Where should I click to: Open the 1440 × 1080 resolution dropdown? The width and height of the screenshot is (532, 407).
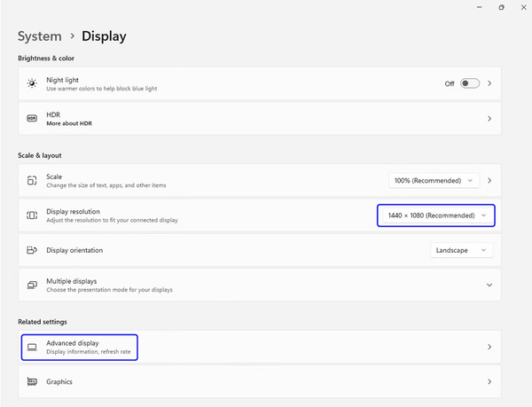click(438, 215)
